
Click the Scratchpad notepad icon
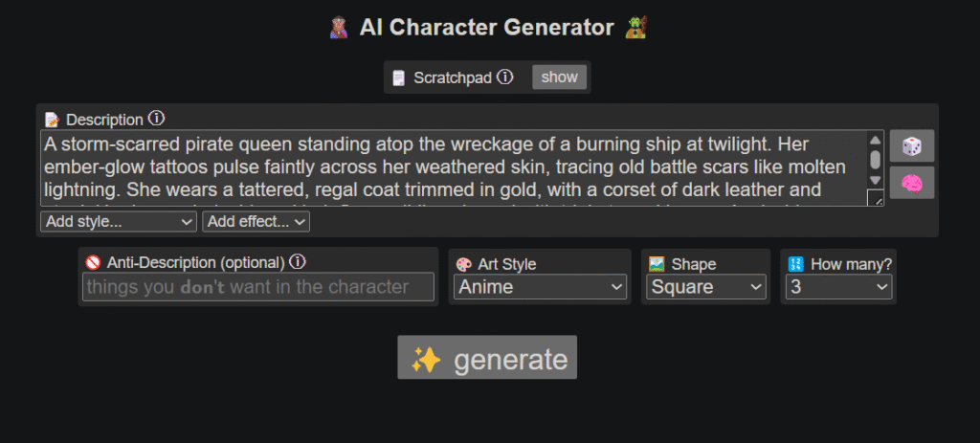(399, 78)
